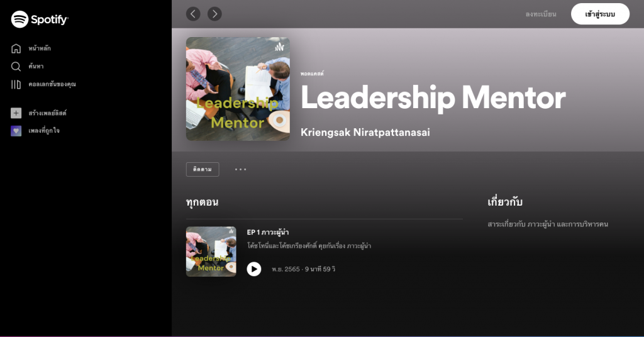
Task: Click the create playlist plus icon
Action: 16,113
